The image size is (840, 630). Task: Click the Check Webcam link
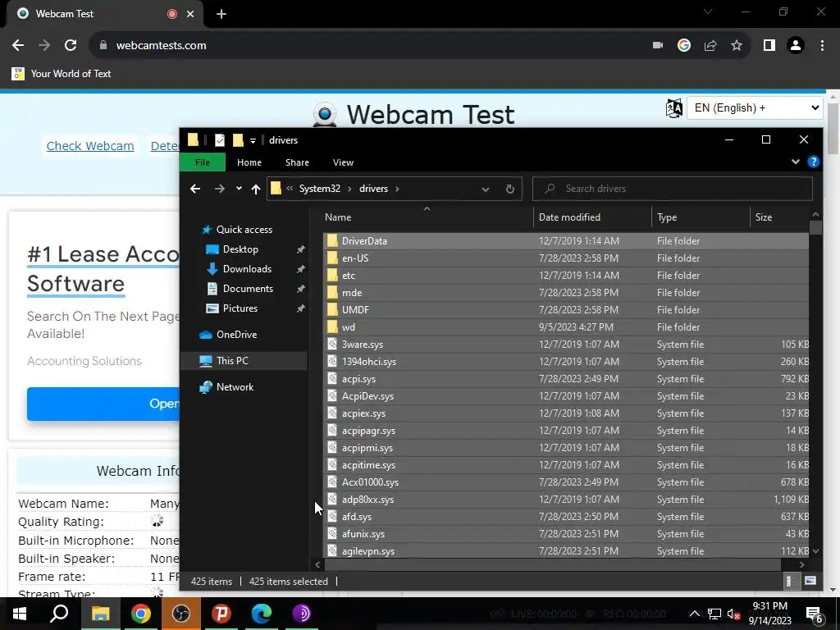90,146
